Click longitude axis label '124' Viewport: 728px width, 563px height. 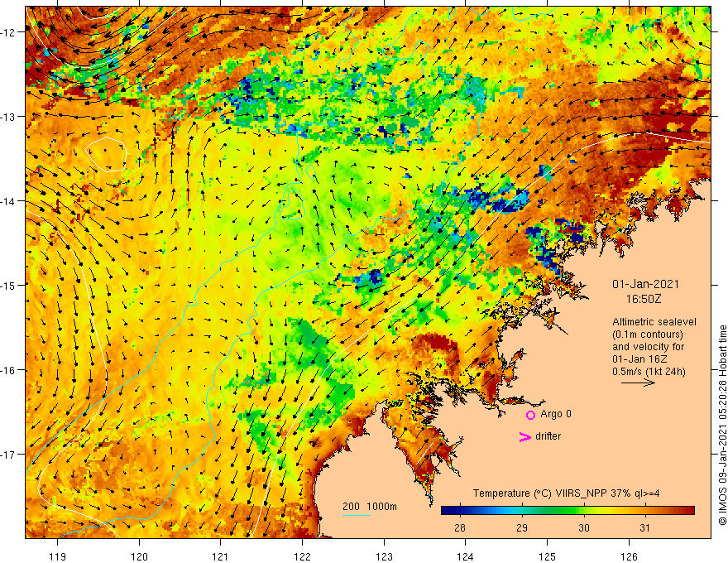coord(465,556)
